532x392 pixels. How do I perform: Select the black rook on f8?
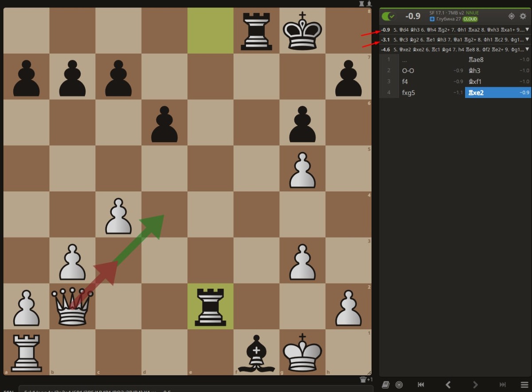[257, 31]
